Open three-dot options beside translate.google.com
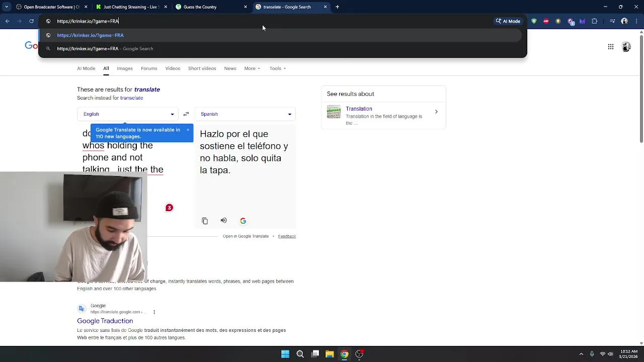Viewport: 644px width, 362px height. tap(154, 312)
